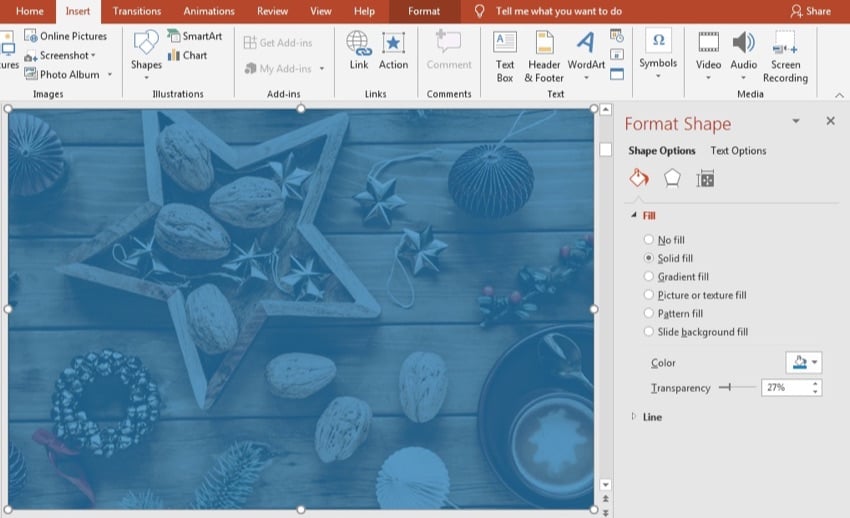The image size is (850, 518).
Task: Open the Effects tab pentagon icon
Action: click(x=672, y=178)
